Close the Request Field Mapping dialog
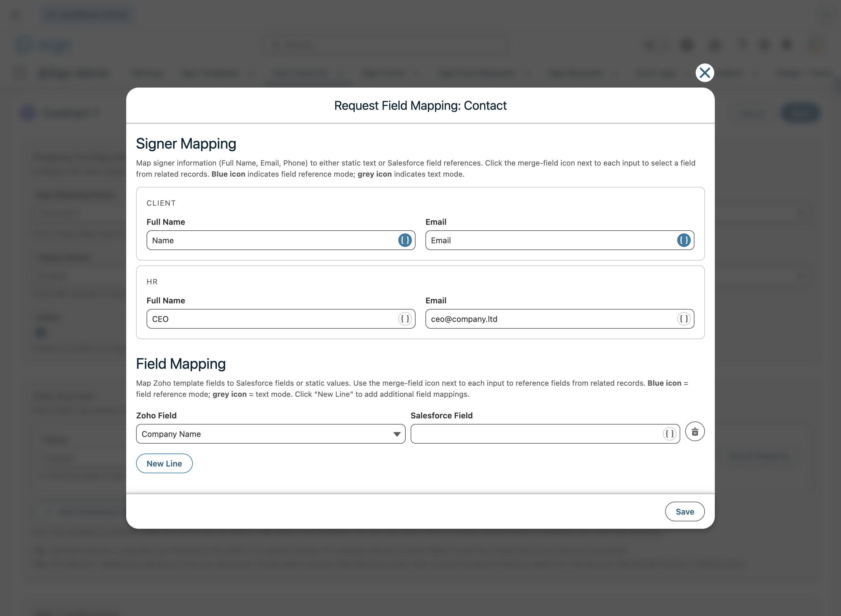This screenshot has width=841, height=616. pos(704,73)
